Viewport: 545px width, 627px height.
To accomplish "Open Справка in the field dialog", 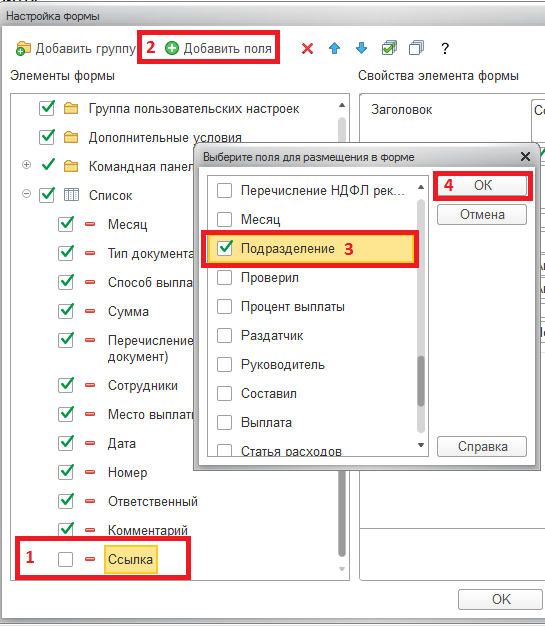I will (482, 446).
